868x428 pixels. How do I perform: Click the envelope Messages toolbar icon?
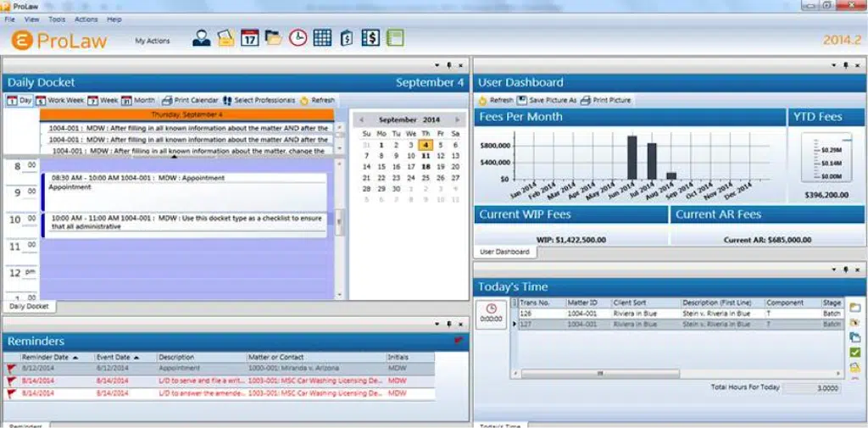(x=225, y=38)
